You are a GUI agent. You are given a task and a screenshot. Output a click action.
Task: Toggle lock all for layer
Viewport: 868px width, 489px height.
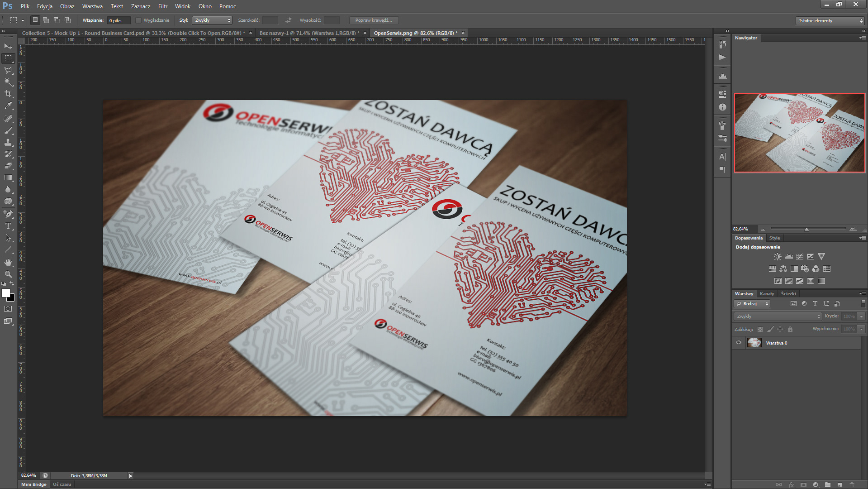[x=790, y=329]
